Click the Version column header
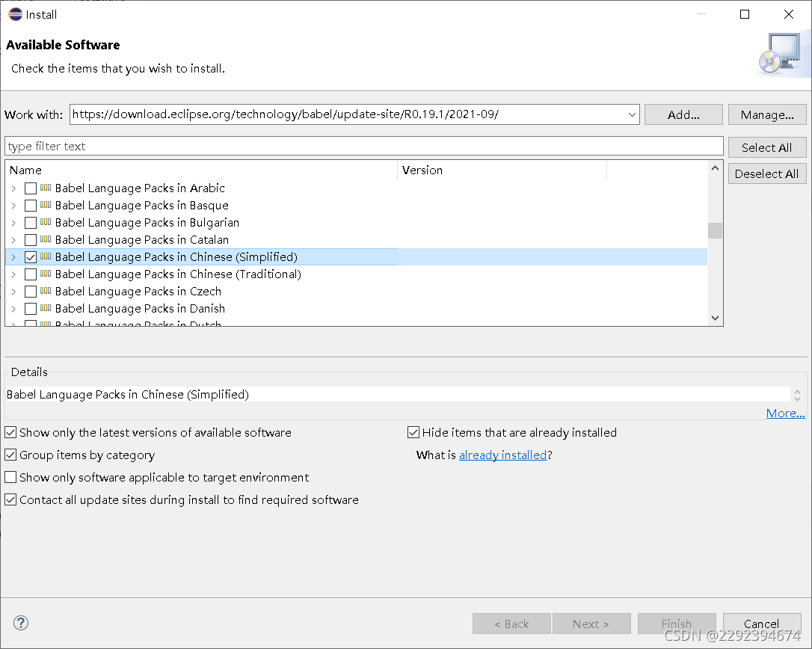This screenshot has width=812, height=649. (502, 170)
